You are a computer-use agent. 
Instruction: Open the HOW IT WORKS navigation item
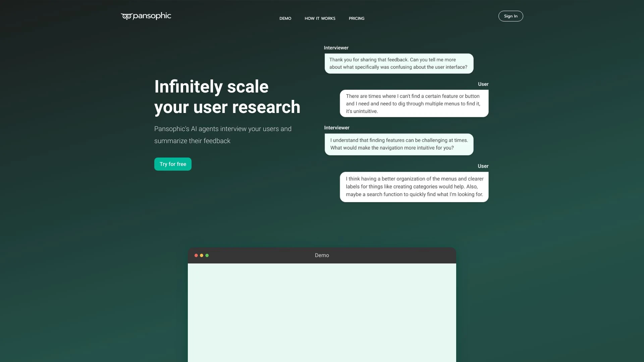coord(320,18)
